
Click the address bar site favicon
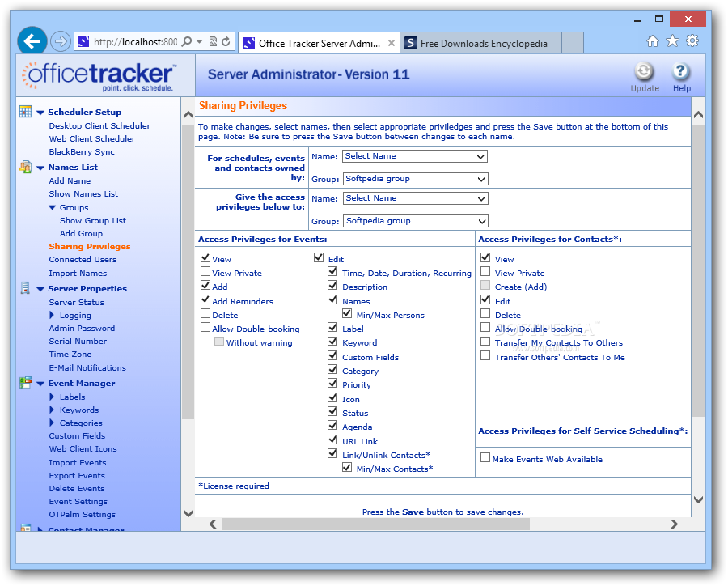(x=83, y=42)
